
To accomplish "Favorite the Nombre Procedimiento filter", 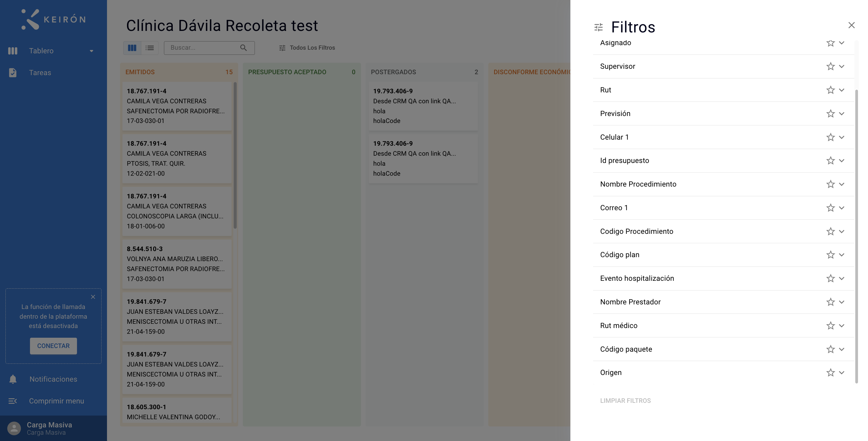I will point(830,184).
